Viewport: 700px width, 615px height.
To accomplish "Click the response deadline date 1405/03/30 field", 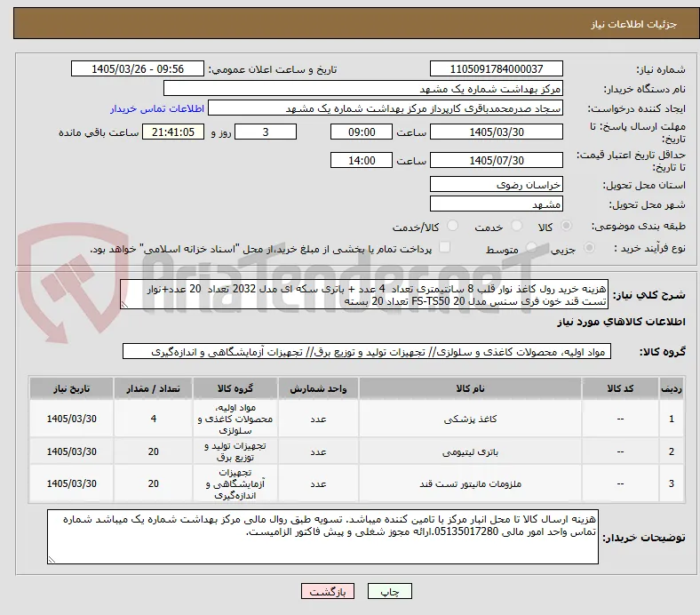I will pyautogui.click(x=497, y=132).
